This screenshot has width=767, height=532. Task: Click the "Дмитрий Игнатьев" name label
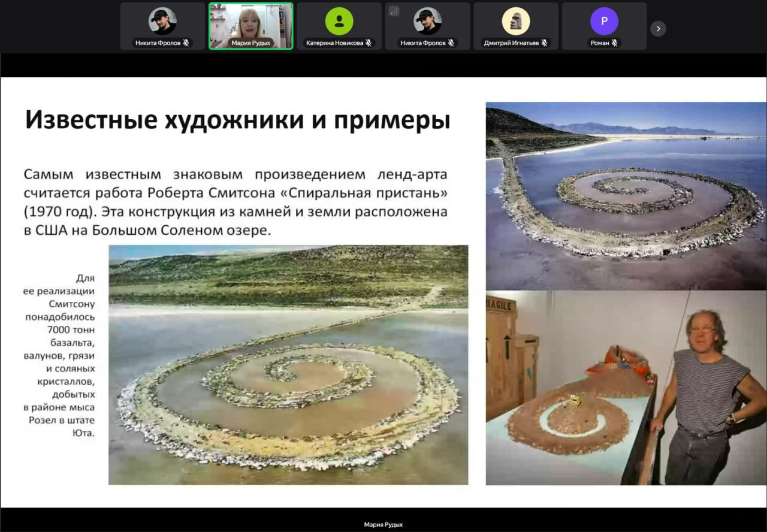(x=511, y=43)
